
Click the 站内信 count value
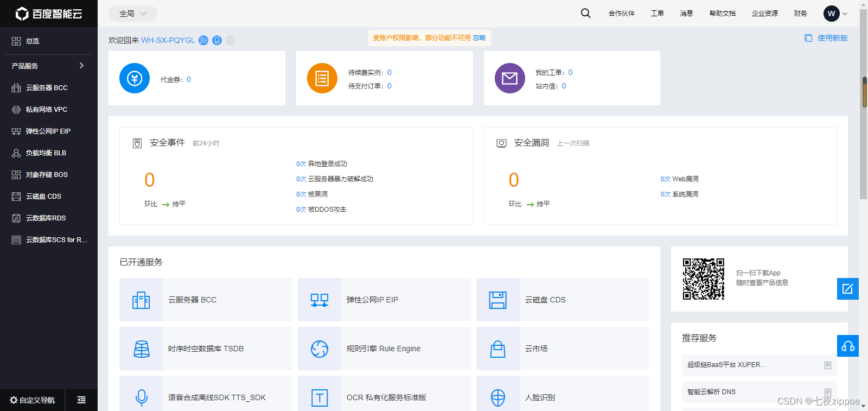564,86
